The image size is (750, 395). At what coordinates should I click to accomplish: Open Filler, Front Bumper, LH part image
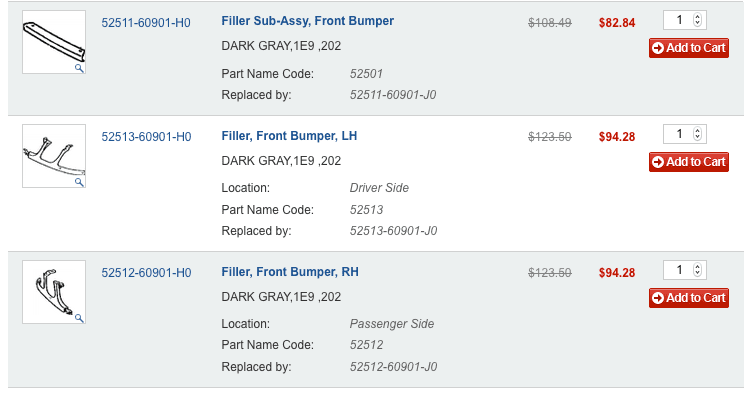click(54, 156)
